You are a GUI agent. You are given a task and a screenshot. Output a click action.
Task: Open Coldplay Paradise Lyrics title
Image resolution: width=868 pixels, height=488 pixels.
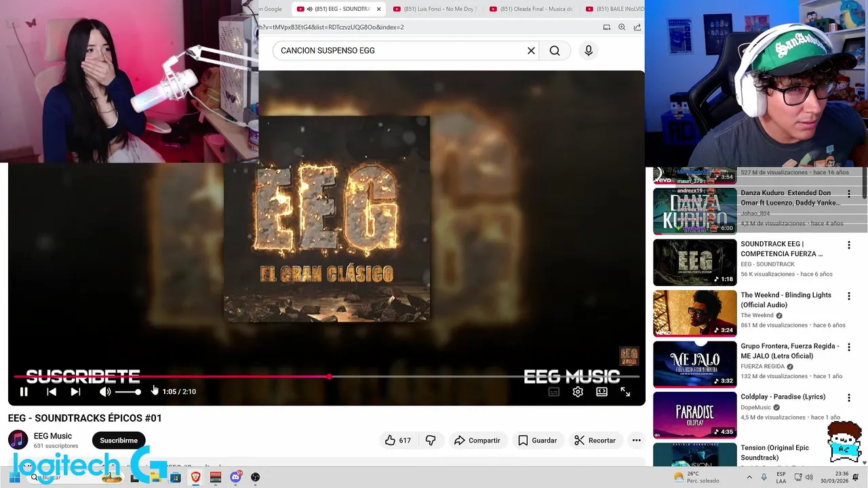[783, 396]
